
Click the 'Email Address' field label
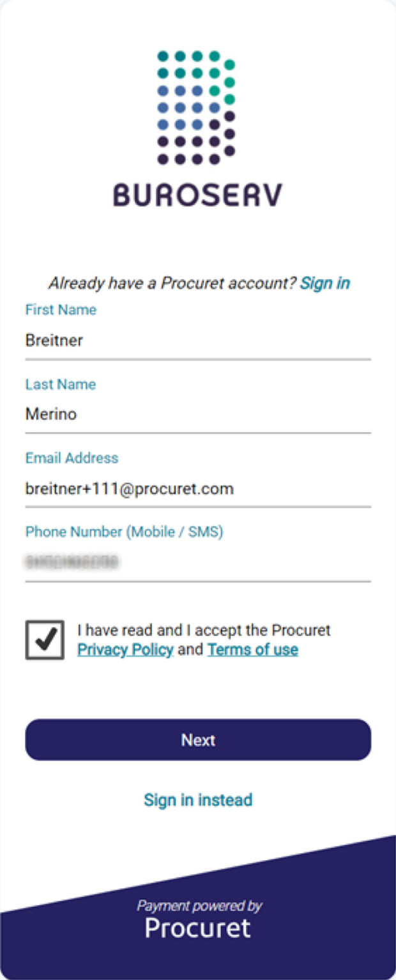[72, 458]
